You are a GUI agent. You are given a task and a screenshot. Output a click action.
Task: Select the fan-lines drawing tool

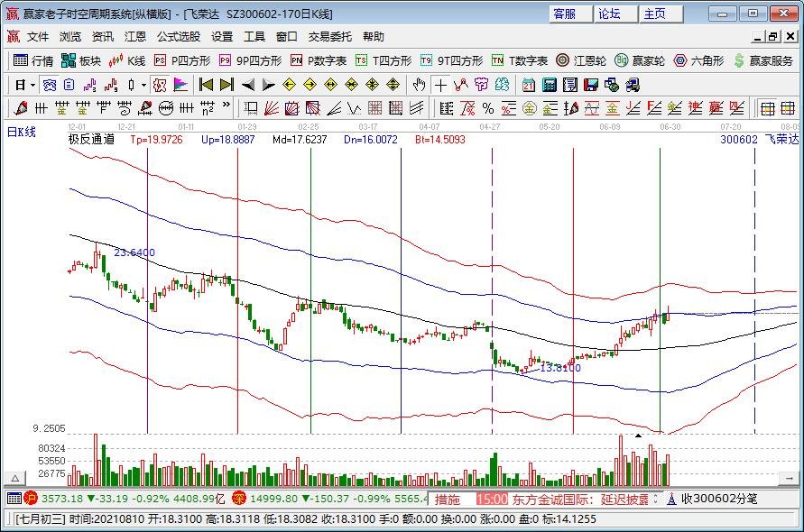tap(272, 108)
